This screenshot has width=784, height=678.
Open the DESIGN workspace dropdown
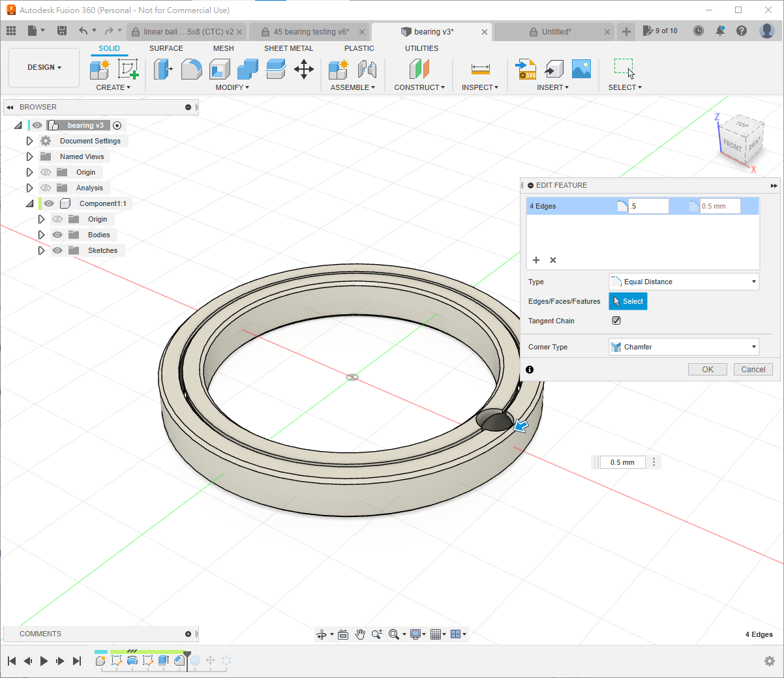[x=44, y=67]
